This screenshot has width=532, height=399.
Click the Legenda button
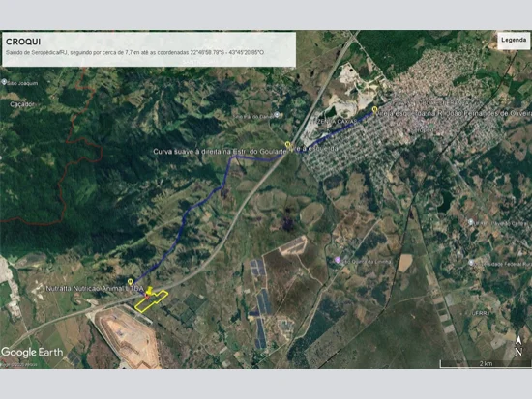[514, 40]
